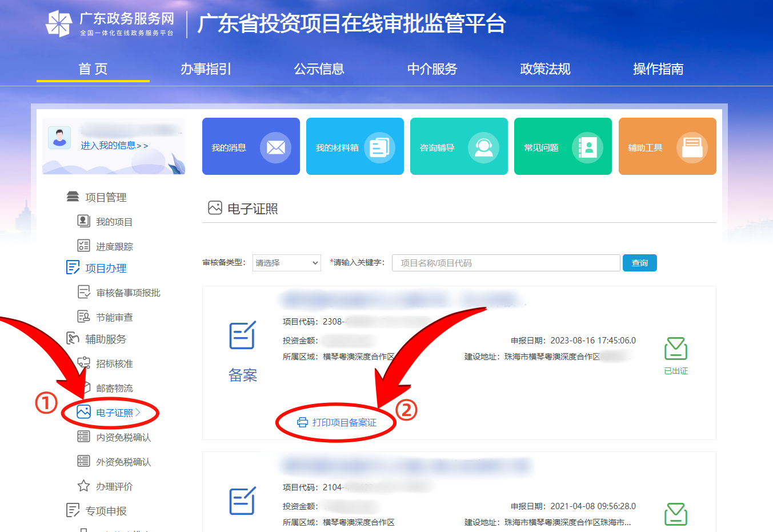Click the user avatar thumbnail
This screenshot has height=532, width=773.
click(x=59, y=138)
